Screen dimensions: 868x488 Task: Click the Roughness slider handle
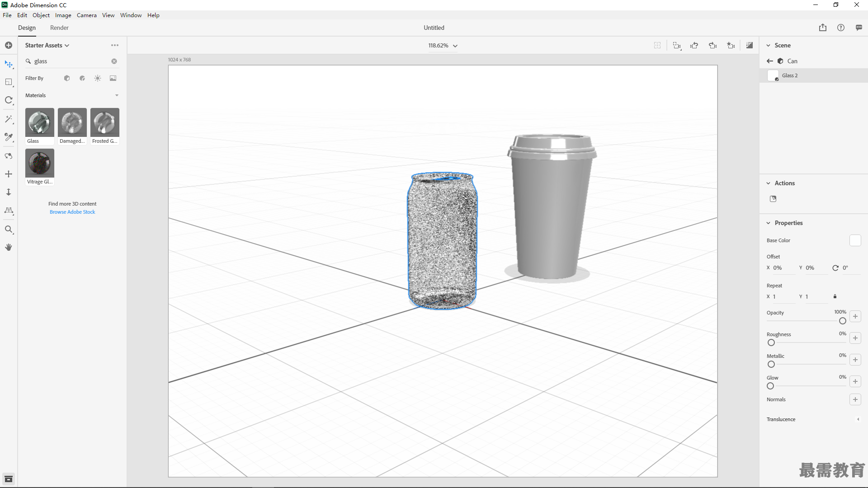click(x=771, y=343)
